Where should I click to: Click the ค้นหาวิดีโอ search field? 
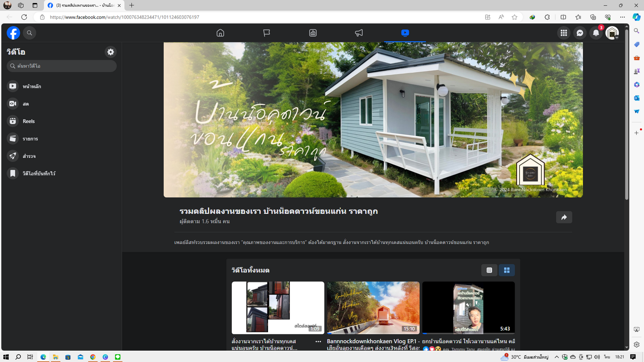[61, 66]
